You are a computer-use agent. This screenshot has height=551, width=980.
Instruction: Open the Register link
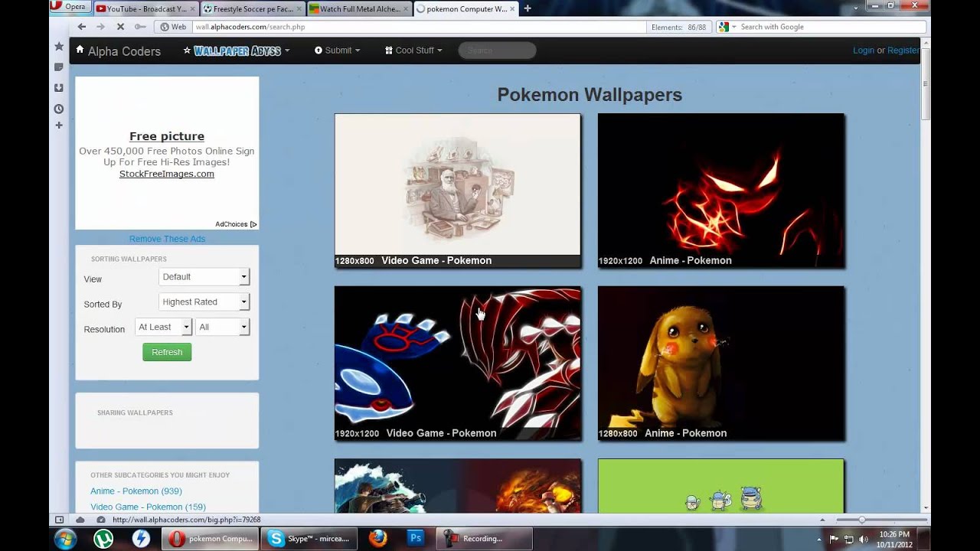[903, 51]
